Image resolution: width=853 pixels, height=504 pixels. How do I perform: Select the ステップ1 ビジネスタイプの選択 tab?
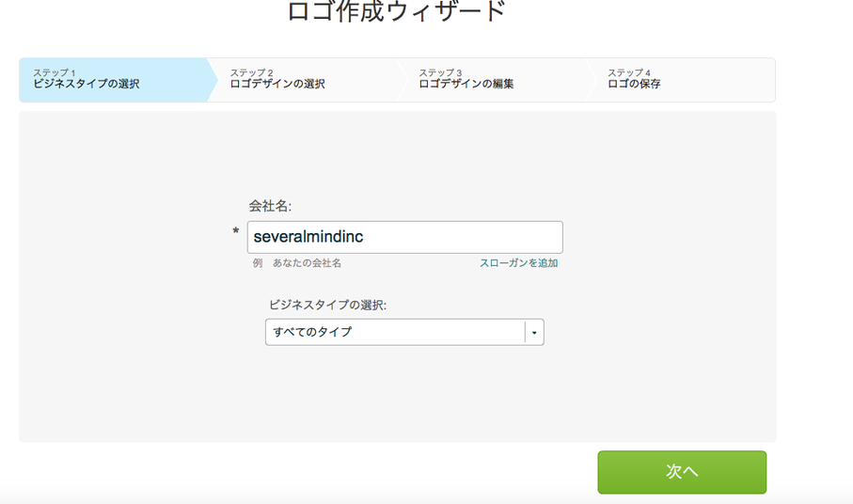113,80
